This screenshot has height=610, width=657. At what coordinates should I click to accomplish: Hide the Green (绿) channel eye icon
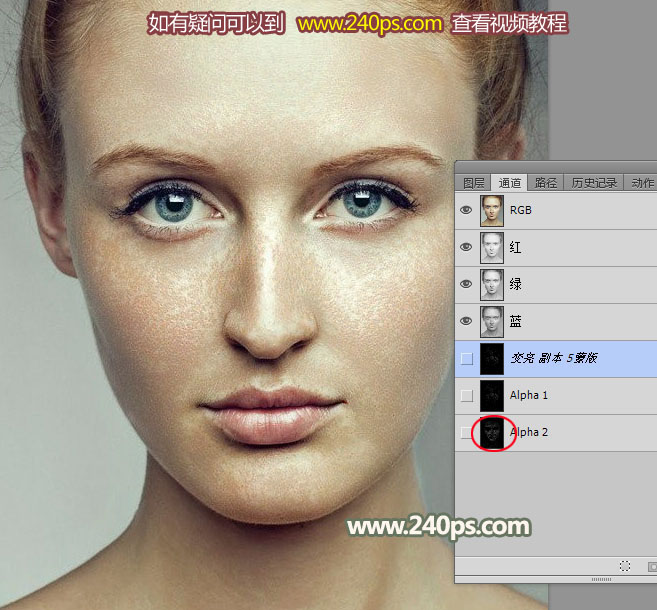click(x=466, y=284)
